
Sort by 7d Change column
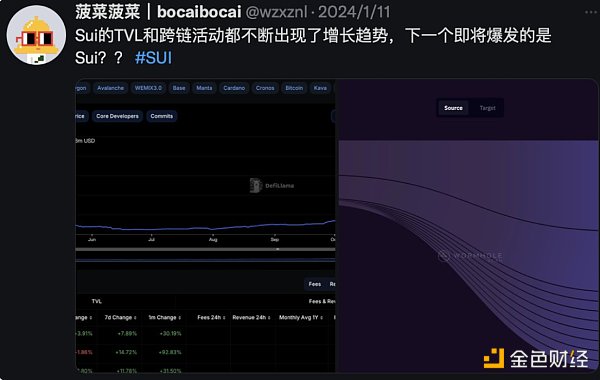121,317
